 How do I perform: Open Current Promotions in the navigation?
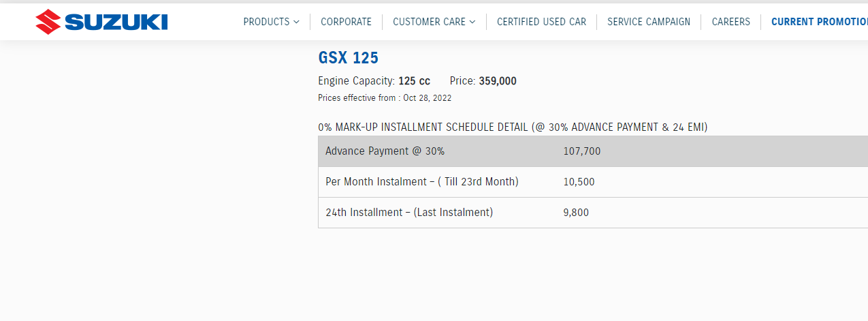(820, 22)
